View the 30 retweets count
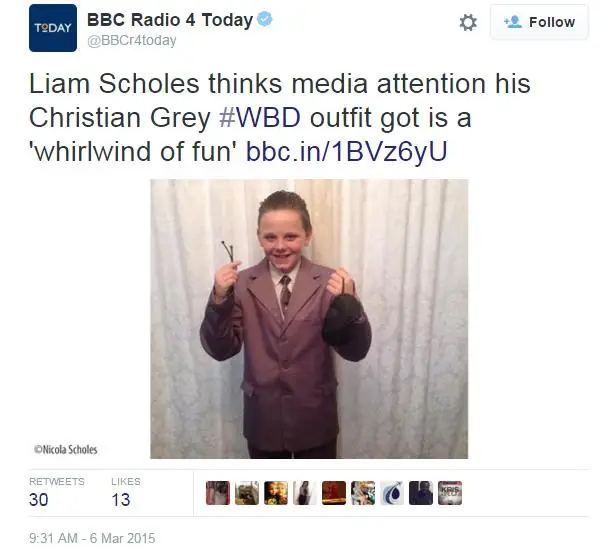The width and height of the screenshot is (601, 557). click(x=57, y=493)
